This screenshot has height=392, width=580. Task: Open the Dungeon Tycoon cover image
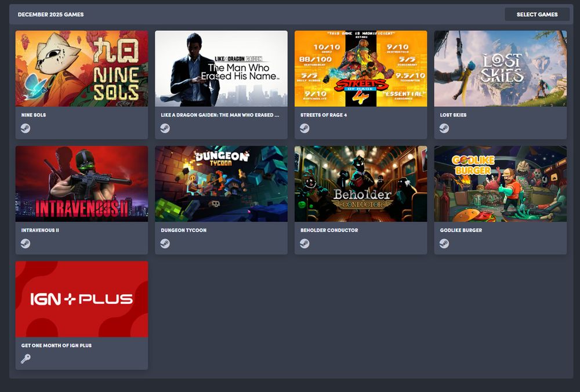pos(221,184)
